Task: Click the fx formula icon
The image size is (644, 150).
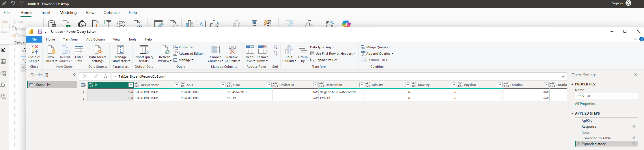Action: point(106,76)
